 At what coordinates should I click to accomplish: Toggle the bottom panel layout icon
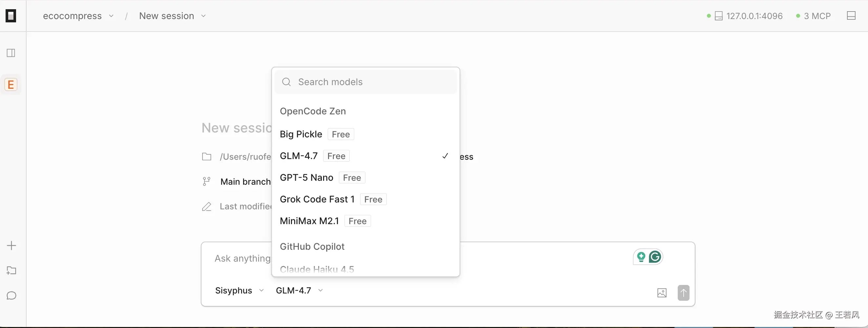tap(851, 15)
